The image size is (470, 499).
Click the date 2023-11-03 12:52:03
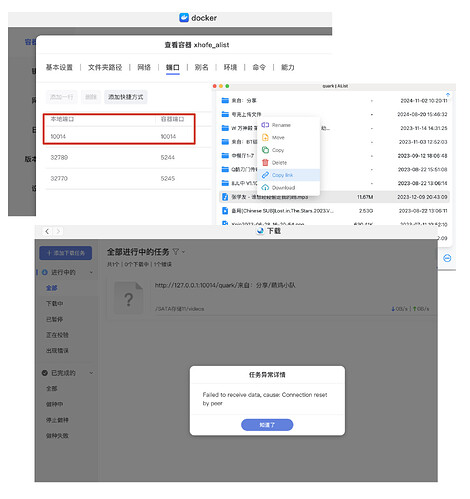pos(423,142)
